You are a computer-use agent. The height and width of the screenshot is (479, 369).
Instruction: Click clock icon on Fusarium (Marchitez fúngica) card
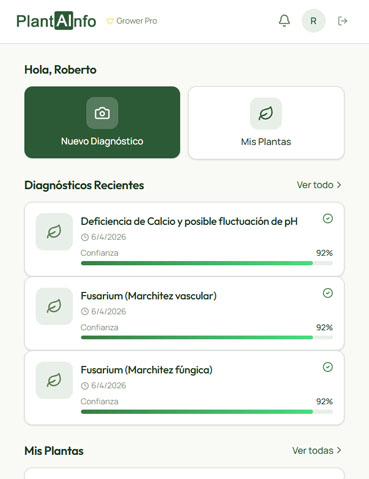[85, 386]
